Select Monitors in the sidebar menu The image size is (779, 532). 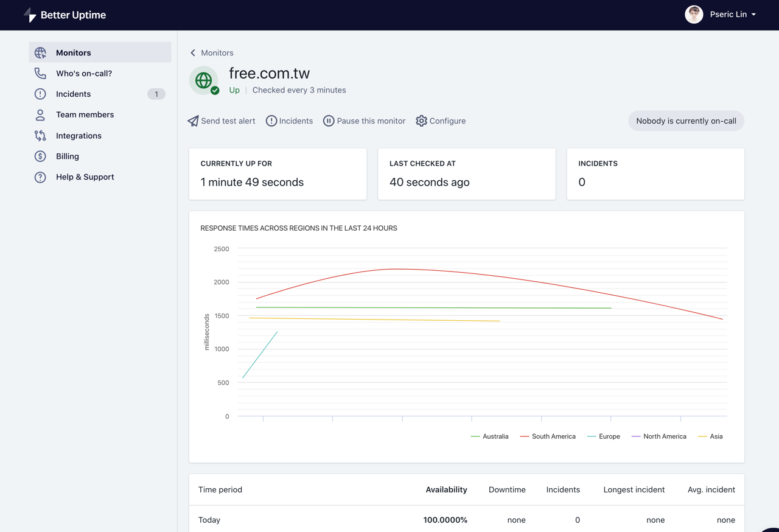(100, 53)
